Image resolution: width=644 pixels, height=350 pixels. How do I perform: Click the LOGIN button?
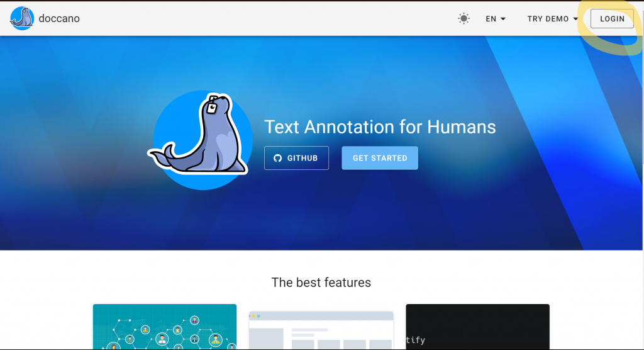(x=612, y=19)
